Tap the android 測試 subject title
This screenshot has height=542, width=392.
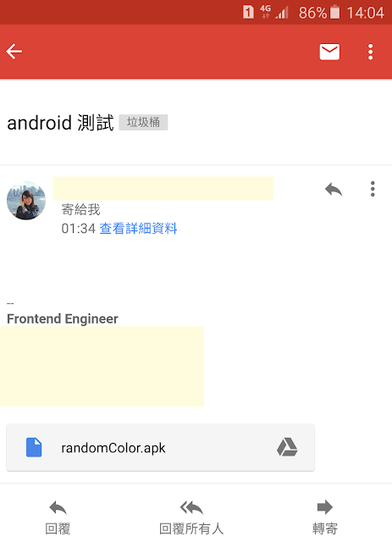point(60,123)
